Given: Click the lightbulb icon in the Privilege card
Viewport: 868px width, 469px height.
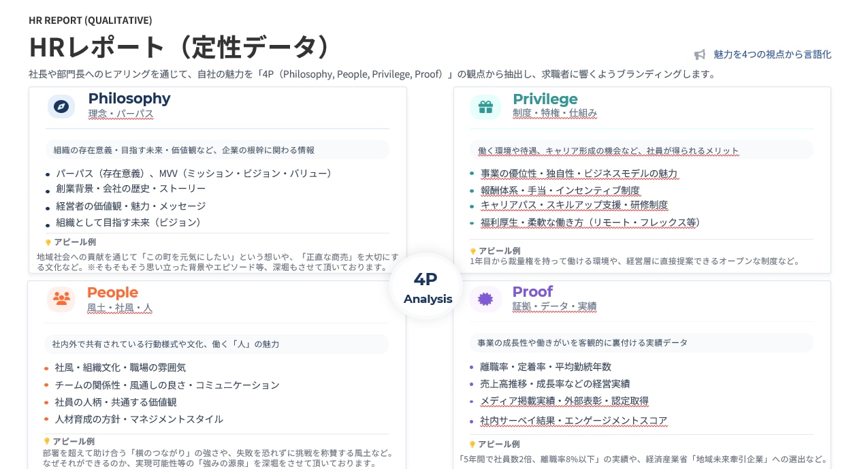Looking at the screenshot, I should [x=473, y=251].
